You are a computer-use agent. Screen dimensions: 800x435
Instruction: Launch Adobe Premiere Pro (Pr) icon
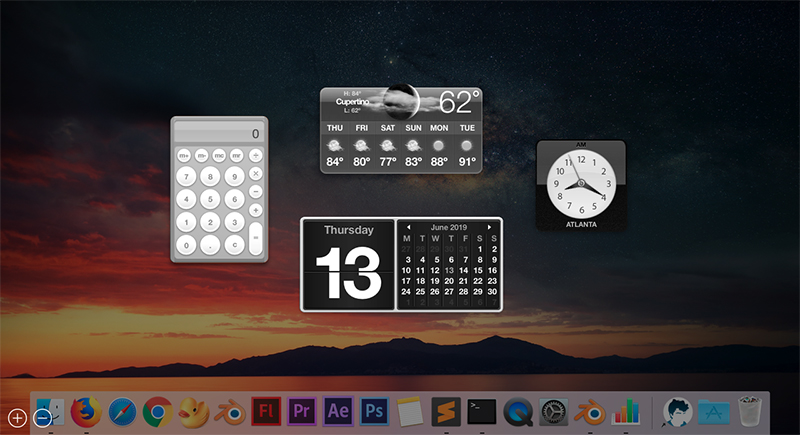pos(302,412)
